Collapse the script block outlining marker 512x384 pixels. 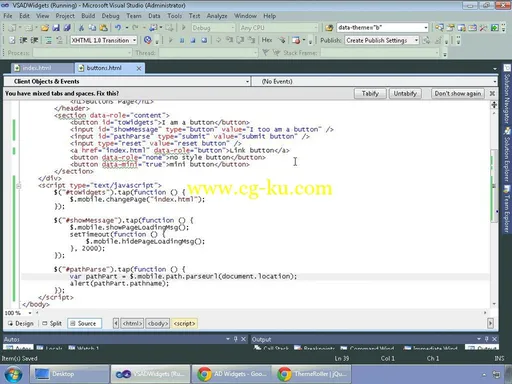(18, 186)
